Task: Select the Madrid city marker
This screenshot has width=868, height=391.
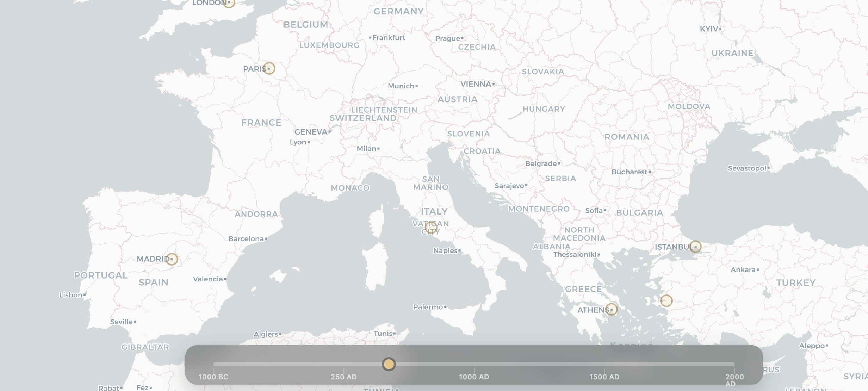Action: [172, 259]
